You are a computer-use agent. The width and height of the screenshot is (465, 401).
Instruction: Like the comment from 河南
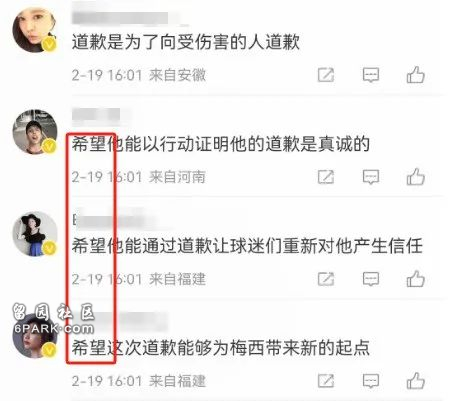click(415, 177)
